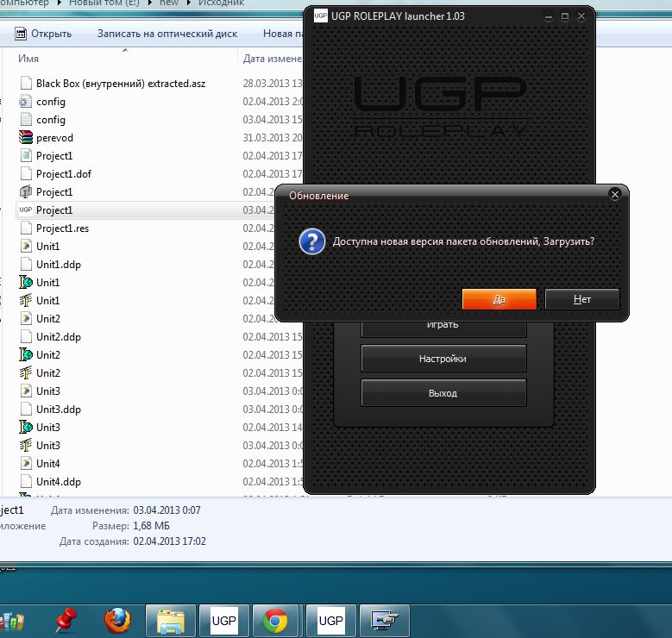Select Project1 file dated 02.04.2013 above Project1.dof
Image resolution: width=672 pixels, height=638 pixels.
coord(54,155)
